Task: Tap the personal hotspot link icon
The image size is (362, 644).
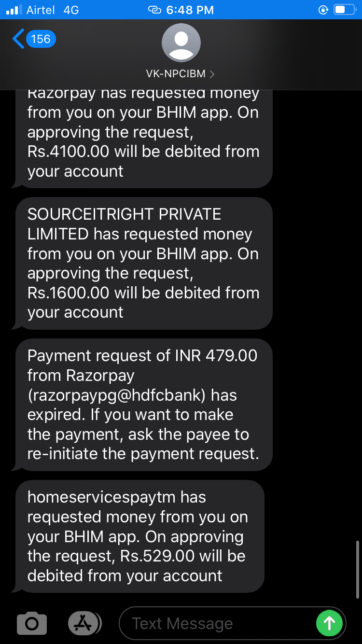Action: (x=154, y=10)
